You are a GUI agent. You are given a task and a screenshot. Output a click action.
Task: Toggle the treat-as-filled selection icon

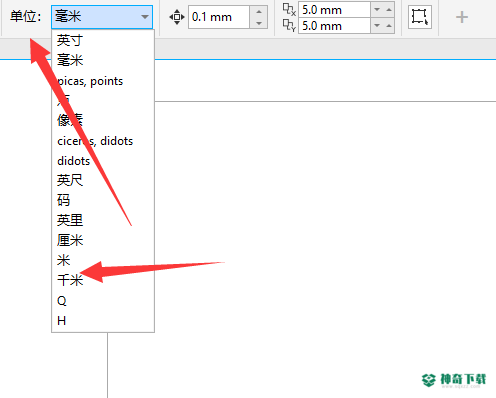click(420, 17)
